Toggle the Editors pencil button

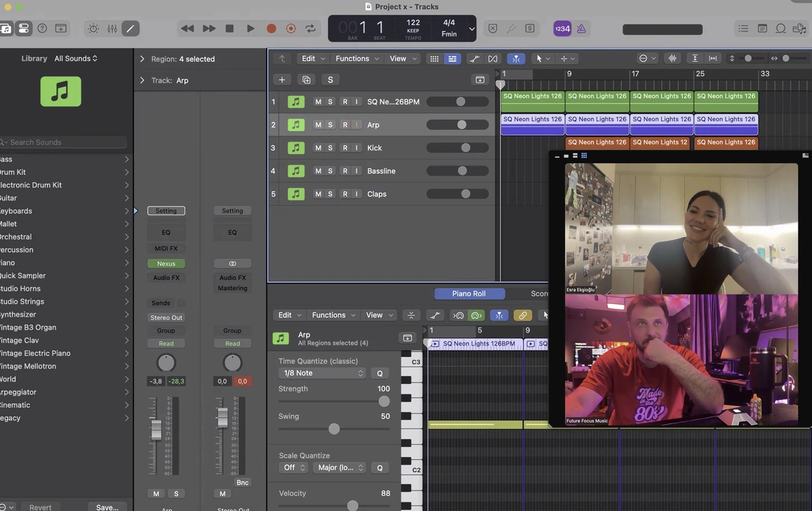130,28
